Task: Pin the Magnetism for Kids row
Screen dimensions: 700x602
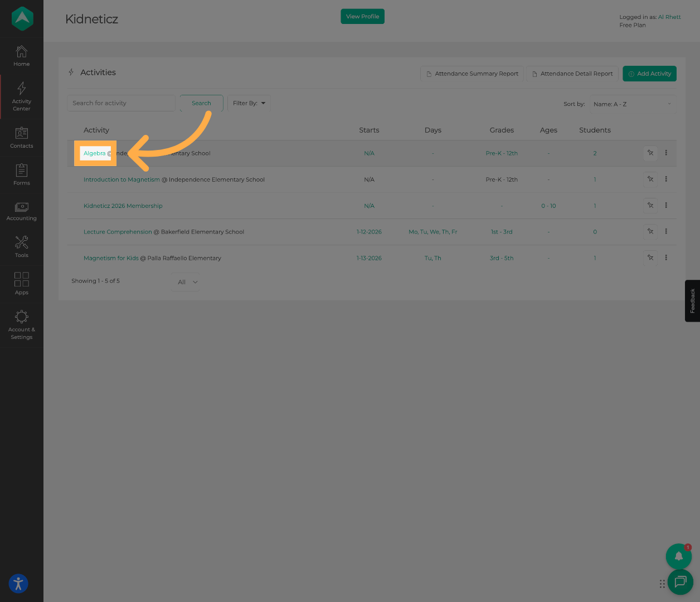Action: 650,258
